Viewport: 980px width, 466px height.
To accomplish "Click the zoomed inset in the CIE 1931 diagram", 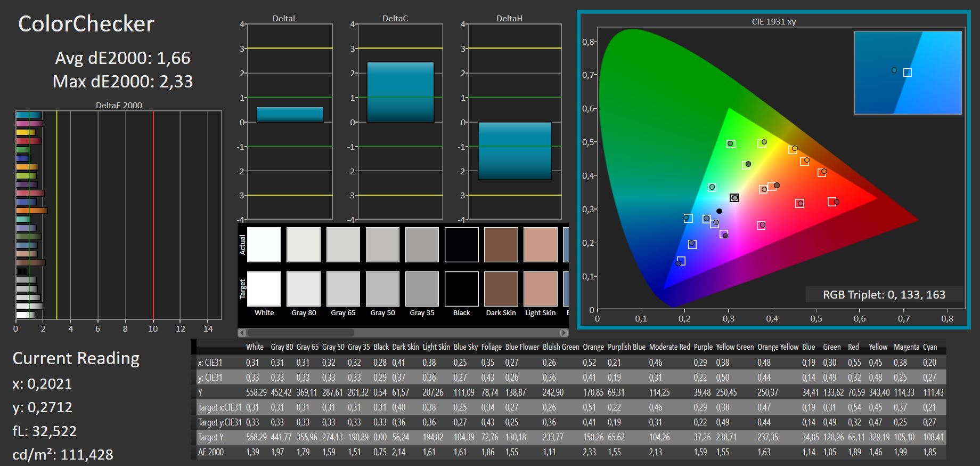I will (x=908, y=73).
